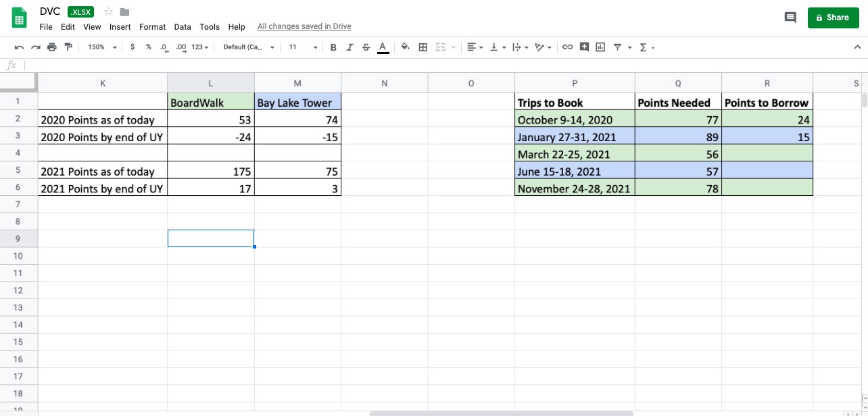Click the .XLSX file badge
The image size is (868, 416).
pos(81,11)
